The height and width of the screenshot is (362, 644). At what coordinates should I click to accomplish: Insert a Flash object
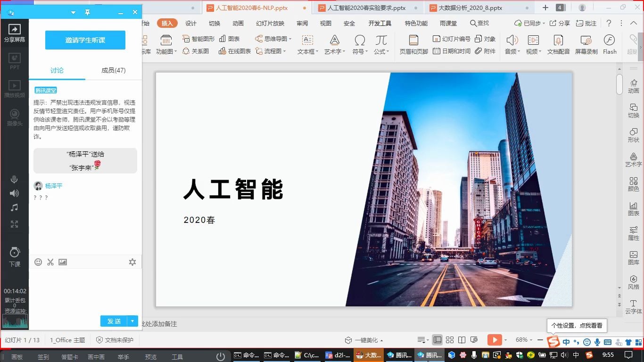point(610,45)
